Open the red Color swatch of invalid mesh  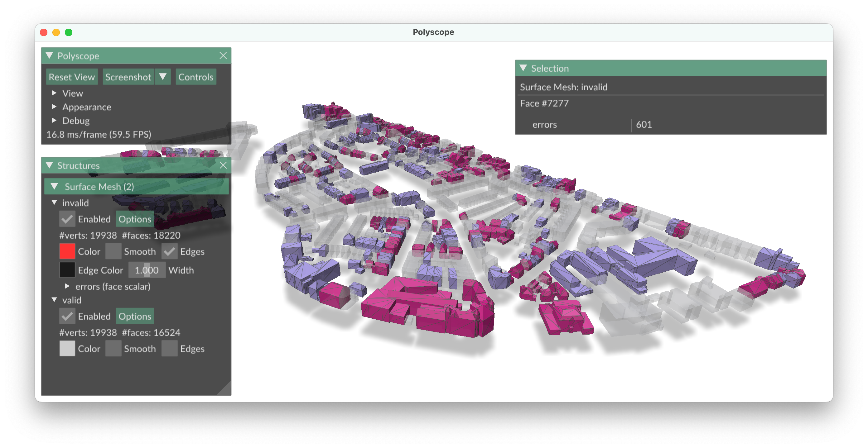point(67,251)
